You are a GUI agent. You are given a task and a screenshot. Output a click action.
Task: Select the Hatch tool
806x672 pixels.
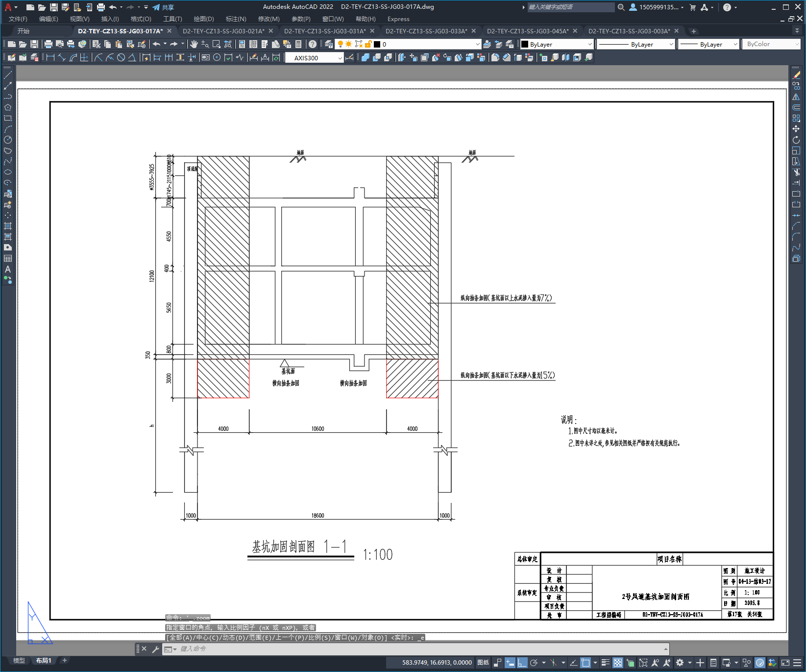tap(7, 226)
